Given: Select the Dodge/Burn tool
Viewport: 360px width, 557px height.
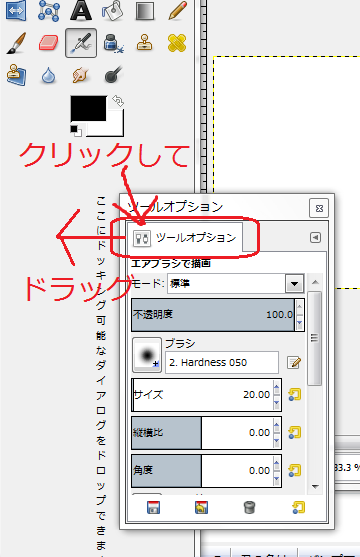Looking at the screenshot, I should 113,75.
